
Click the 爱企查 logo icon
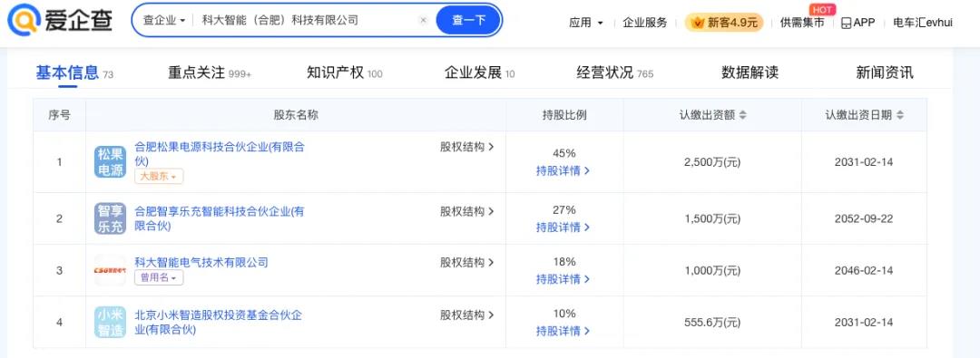click(23, 19)
